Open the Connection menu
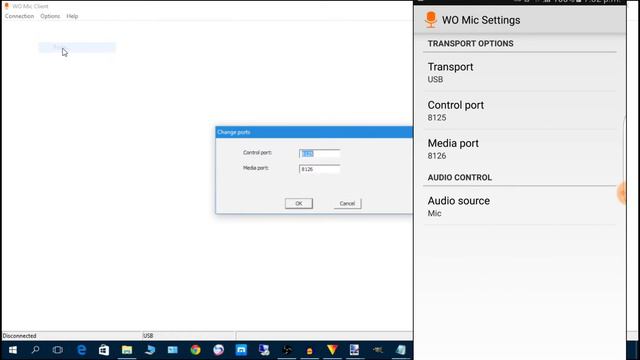The image size is (640, 360). coord(19,16)
